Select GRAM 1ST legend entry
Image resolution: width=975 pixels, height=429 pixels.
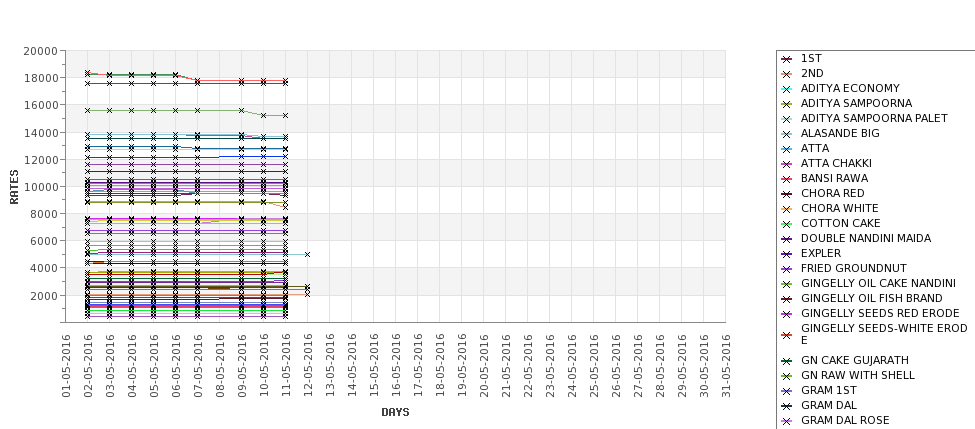(828, 390)
